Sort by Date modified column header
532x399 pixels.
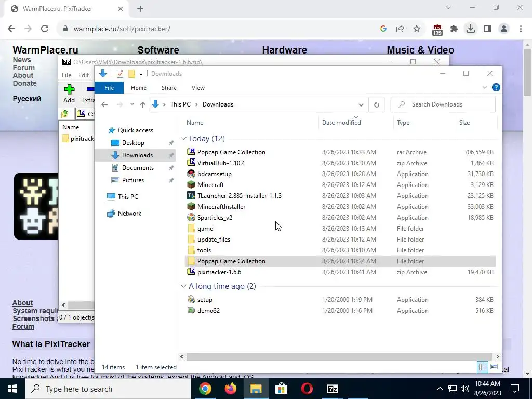click(x=341, y=123)
